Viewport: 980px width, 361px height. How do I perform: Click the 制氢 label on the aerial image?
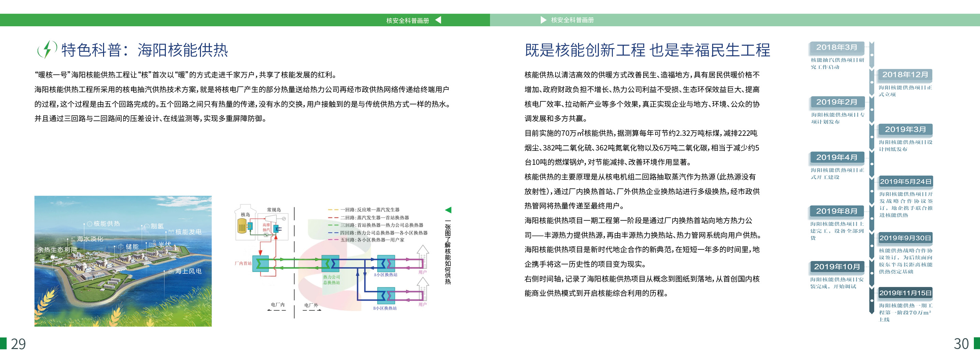tap(157, 226)
